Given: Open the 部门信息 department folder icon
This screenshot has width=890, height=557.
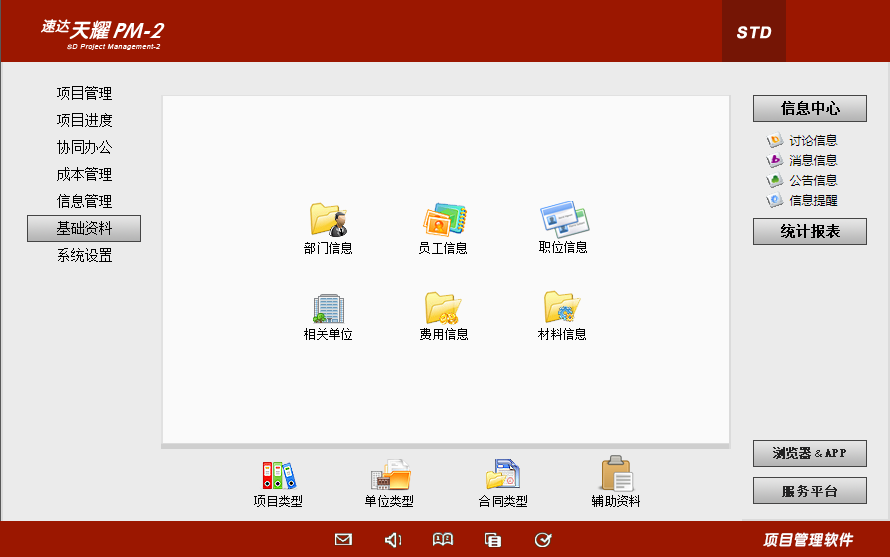Looking at the screenshot, I should (328, 219).
